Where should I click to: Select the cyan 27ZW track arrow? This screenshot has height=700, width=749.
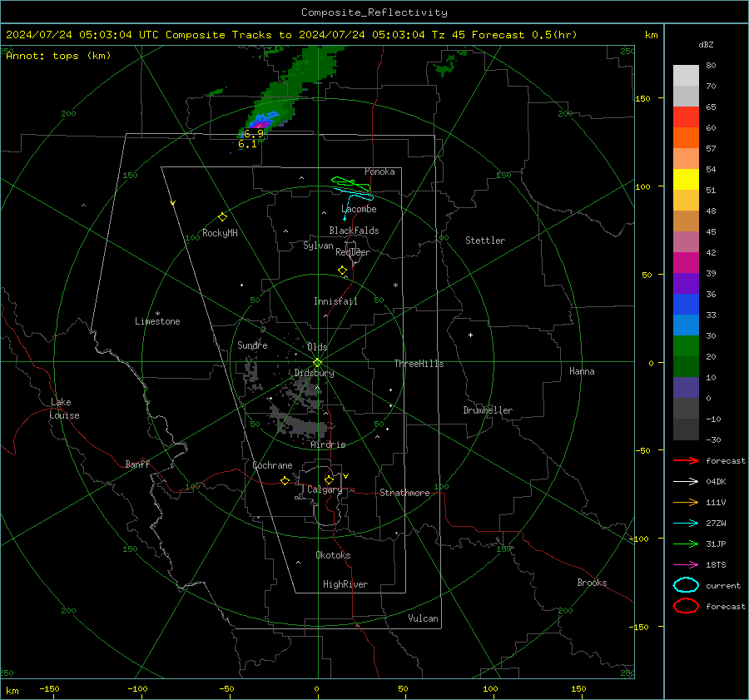686,524
